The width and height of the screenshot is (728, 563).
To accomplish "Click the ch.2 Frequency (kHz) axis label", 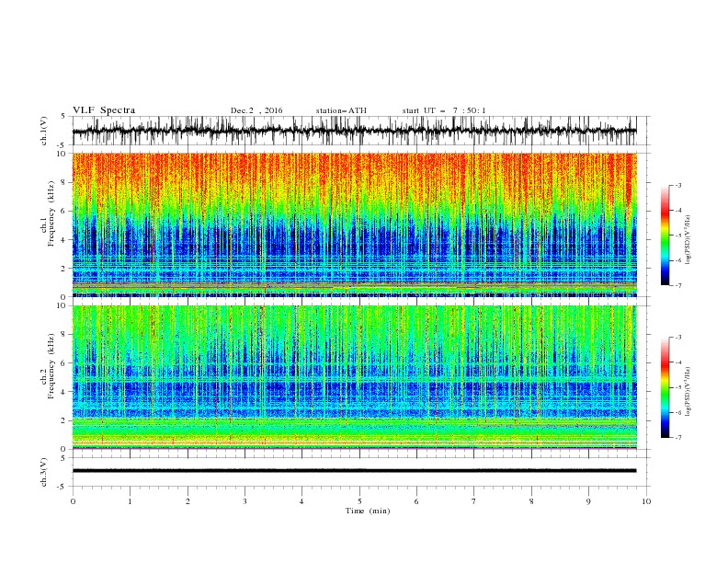I will [48, 366].
